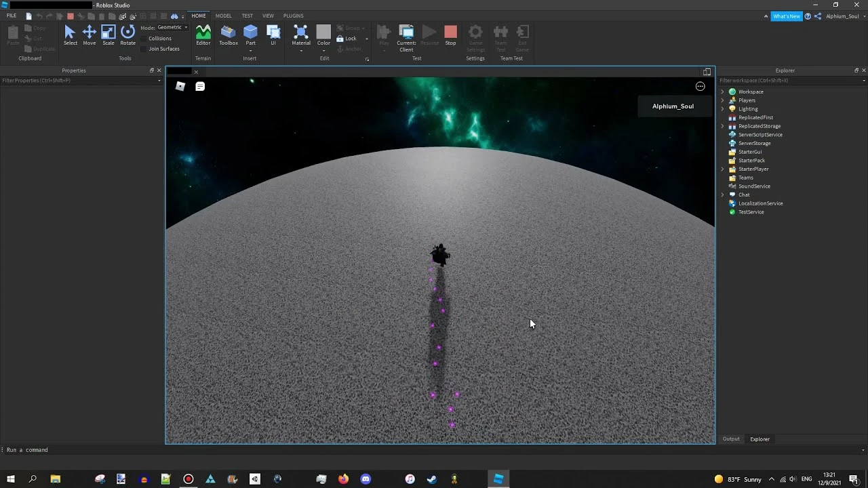The width and height of the screenshot is (868, 488).
Task: Open the Toolbox panel
Action: pyautogui.click(x=229, y=35)
